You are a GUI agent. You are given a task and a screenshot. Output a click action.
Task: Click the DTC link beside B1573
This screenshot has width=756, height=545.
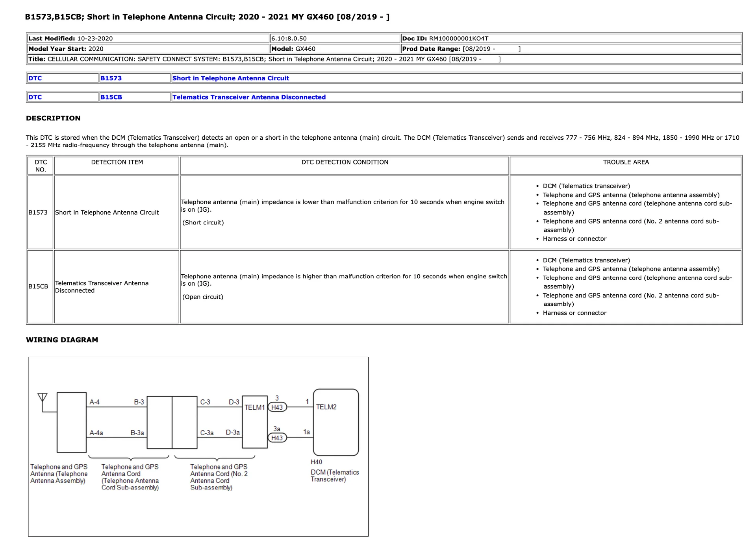click(35, 78)
